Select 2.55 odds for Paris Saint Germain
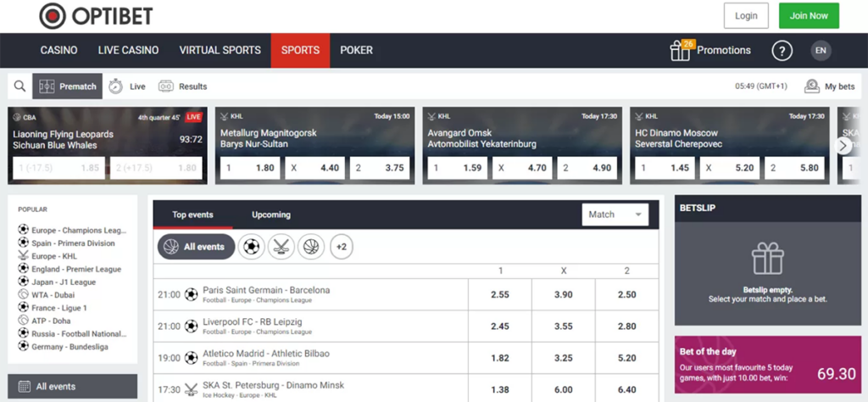The image size is (868, 402). point(500,294)
